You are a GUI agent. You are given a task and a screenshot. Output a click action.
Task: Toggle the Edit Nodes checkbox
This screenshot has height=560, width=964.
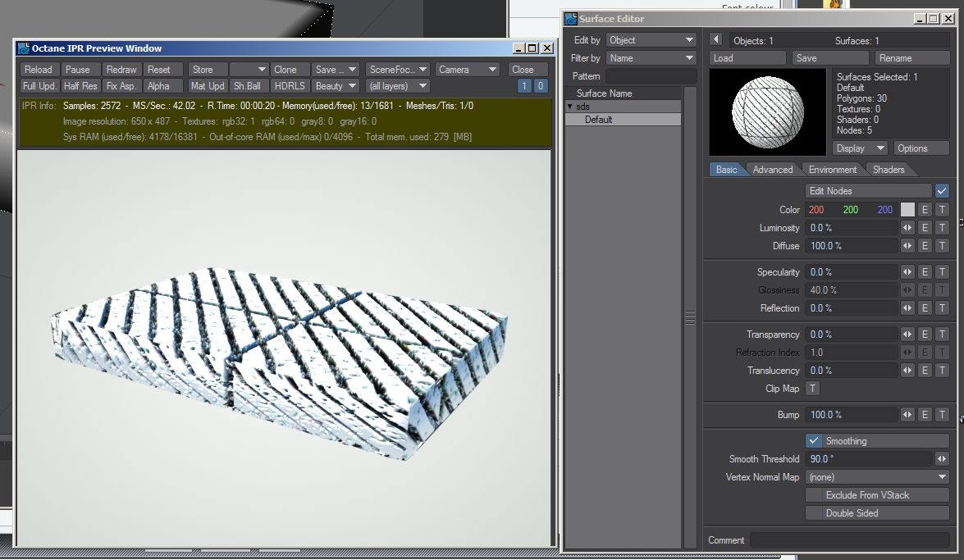click(x=942, y=190)
